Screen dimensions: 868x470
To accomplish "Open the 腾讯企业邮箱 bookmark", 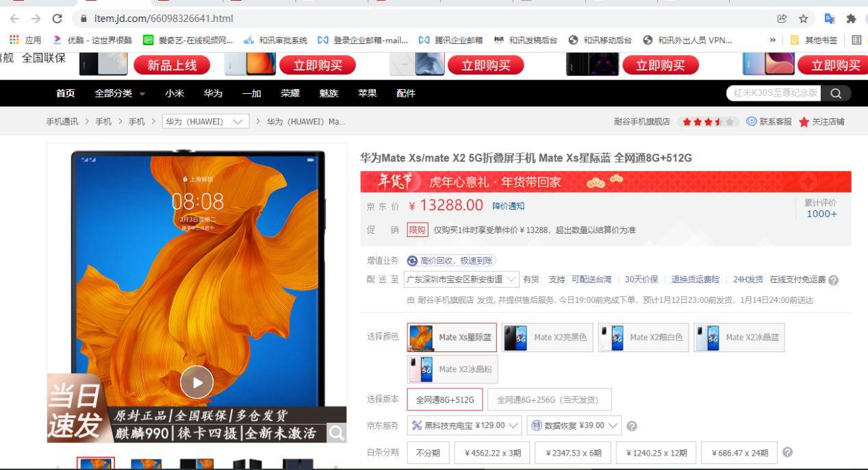I will [451, 40].
